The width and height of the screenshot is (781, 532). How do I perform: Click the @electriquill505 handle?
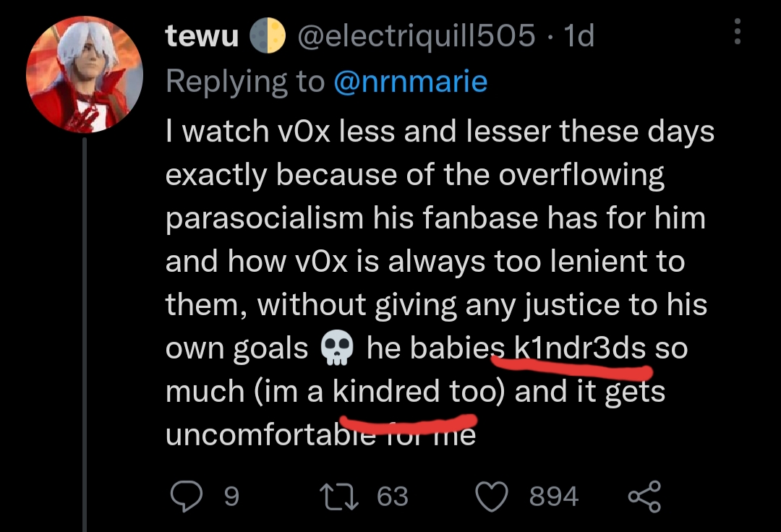click(417, 36)
